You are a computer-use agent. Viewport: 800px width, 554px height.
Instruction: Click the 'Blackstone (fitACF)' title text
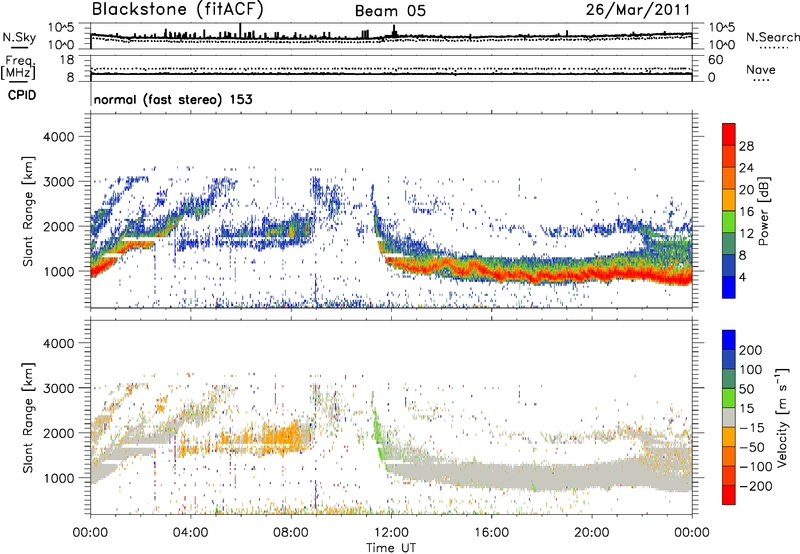(x=177, y=10)
